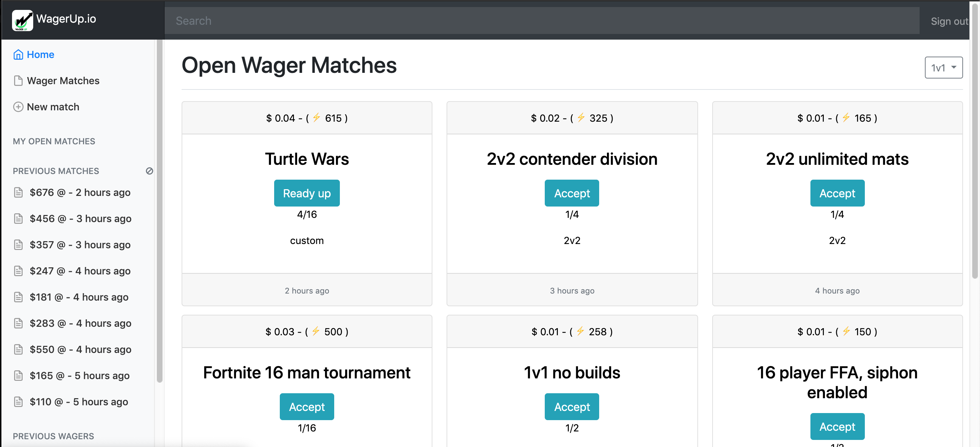Image resolution: width=980 pixels, height=447 pixels.
Task: Open the 1v1 match type dropdown
Action: coord(944,68)
